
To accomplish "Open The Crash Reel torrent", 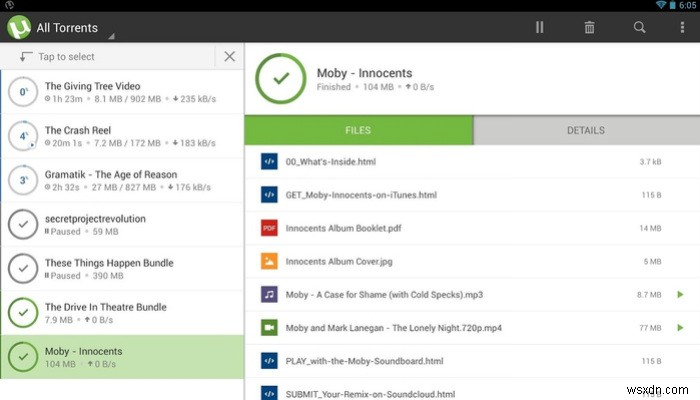I will tap(122, 136).
